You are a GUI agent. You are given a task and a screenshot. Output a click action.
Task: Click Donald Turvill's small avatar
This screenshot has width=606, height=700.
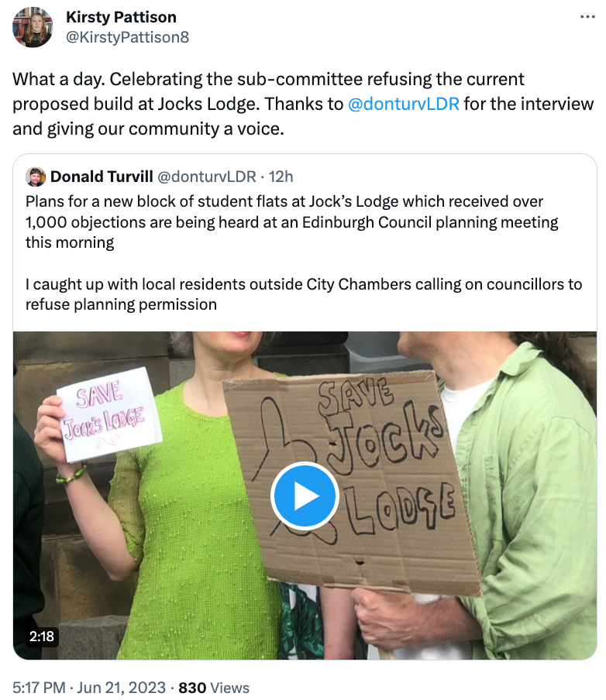(36, 177)
